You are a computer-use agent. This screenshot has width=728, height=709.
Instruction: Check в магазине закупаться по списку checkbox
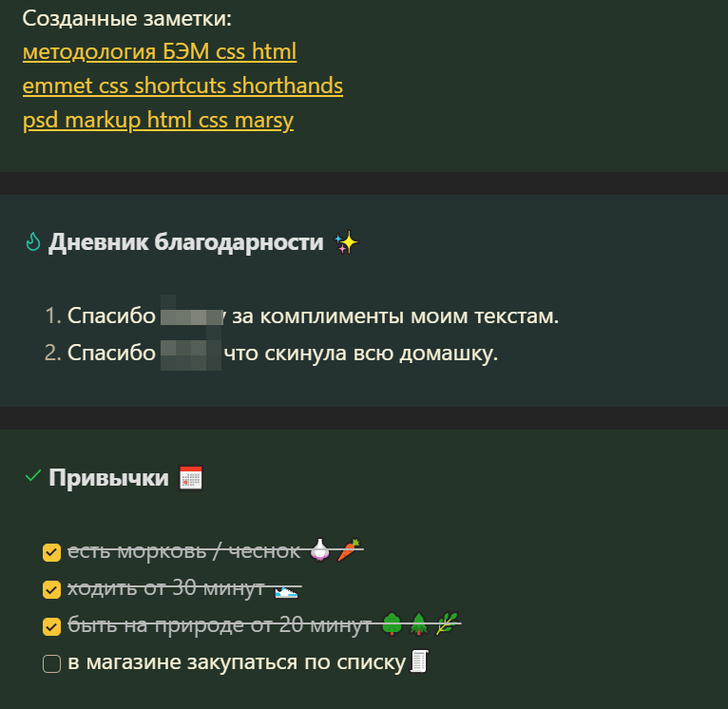tap(51, 664)
